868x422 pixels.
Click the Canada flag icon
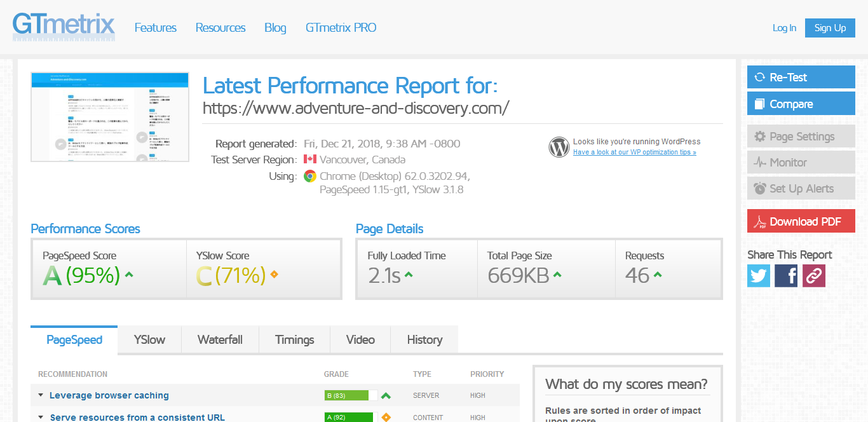[x=310, y=160]
